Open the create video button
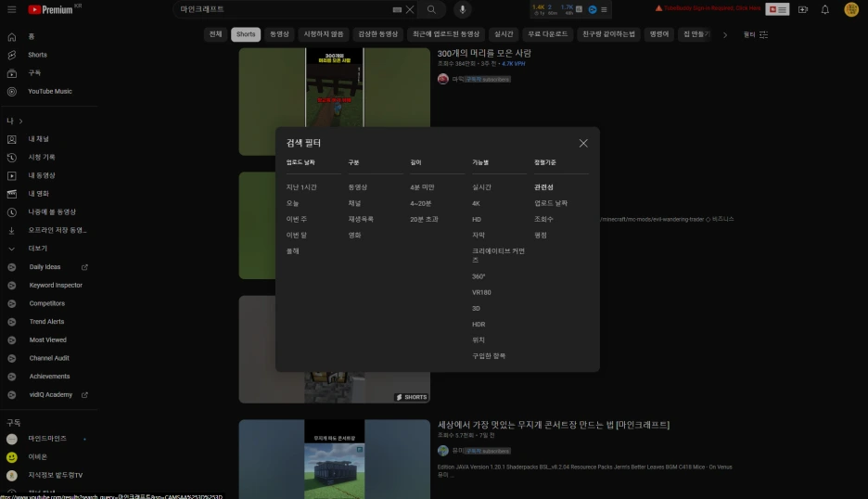The image size is (868, 499). tap(803, 9)
